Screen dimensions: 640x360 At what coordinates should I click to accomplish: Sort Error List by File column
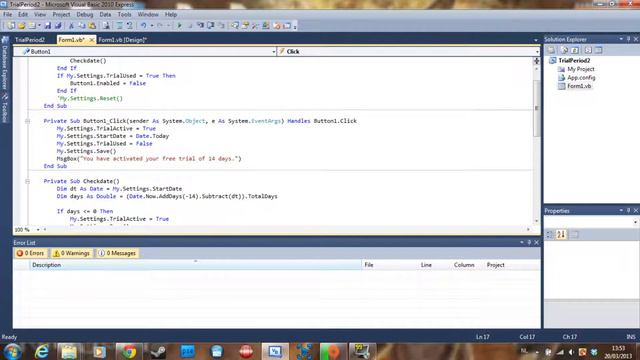tap(389, 265)
